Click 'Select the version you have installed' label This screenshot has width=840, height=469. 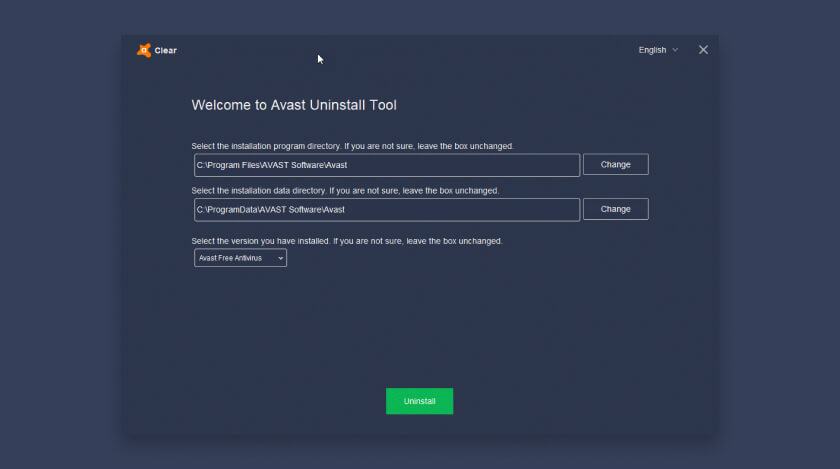coord(347,241)
